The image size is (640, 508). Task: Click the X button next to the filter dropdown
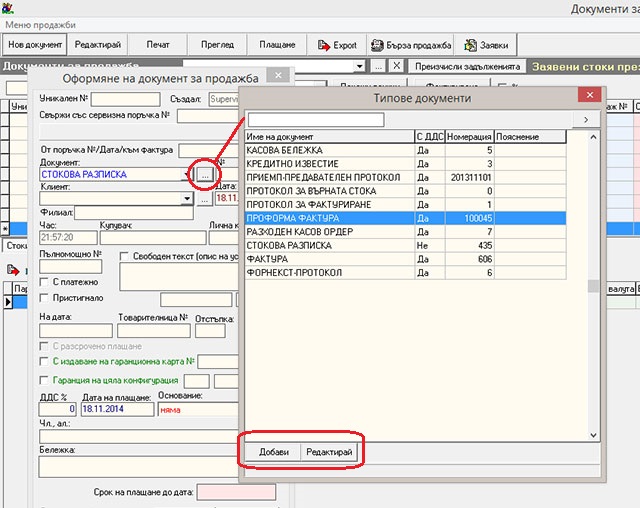tap(396, 66)
